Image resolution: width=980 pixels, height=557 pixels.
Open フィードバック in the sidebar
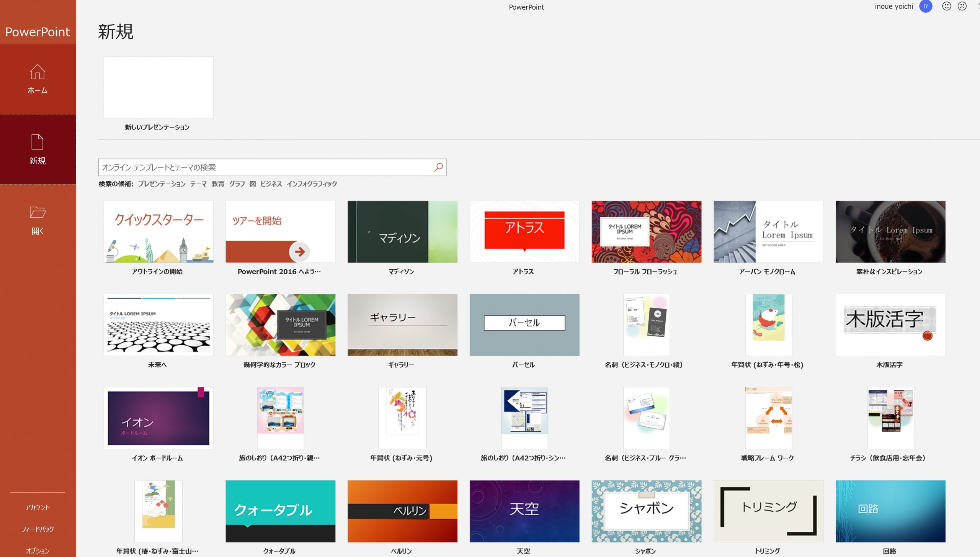(38, 529)
